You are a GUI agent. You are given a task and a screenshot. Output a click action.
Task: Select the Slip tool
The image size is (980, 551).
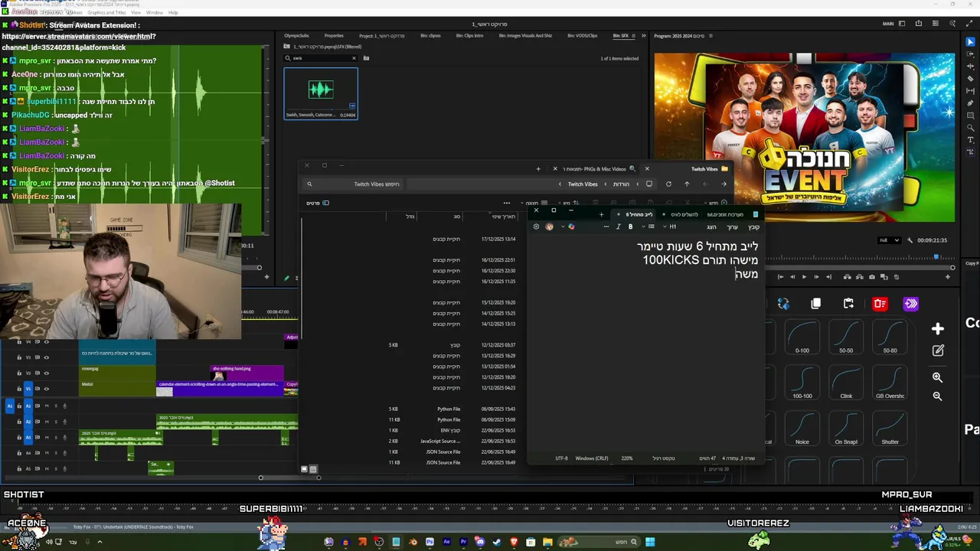coord(971,91)
